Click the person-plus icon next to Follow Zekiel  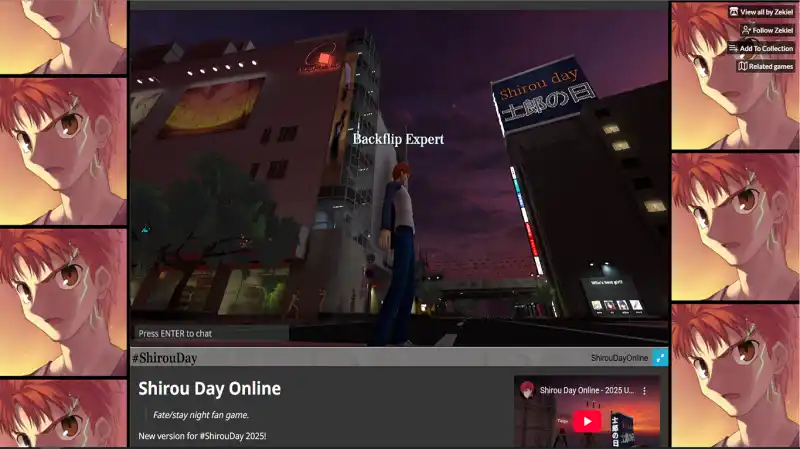click(x=746, y=30)
